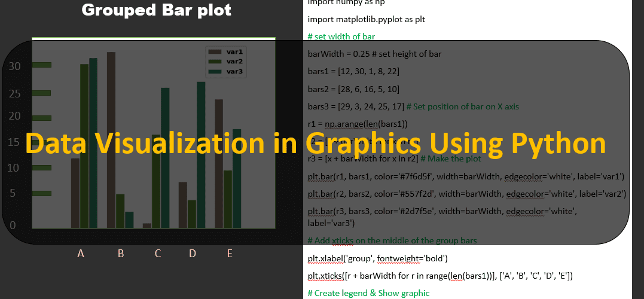644x299 pixels.
Task: Click the "r1 = np.arange(len(bars1))" line
Action: click(358, 124)
